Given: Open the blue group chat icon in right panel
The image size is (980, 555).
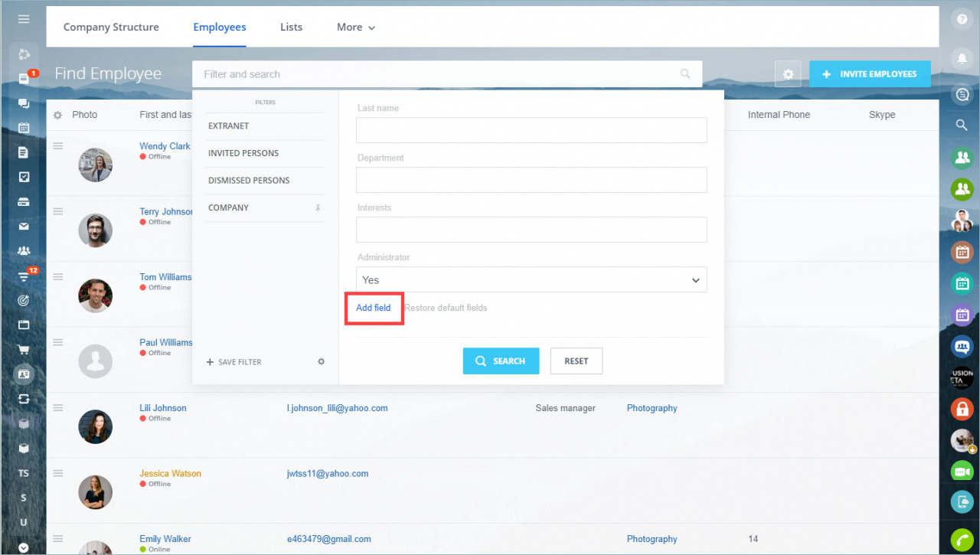Looking at the screenshot, I should (x=962, y=345).
